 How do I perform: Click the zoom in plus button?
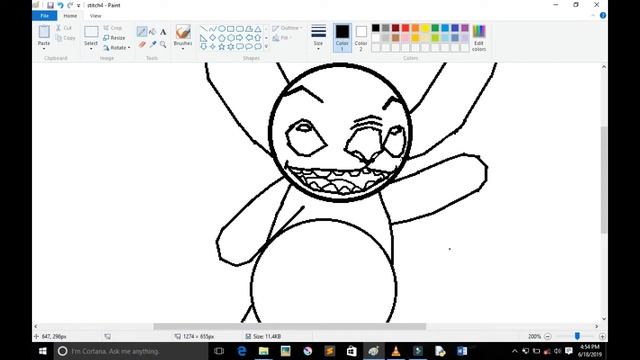tap(602, 336)
